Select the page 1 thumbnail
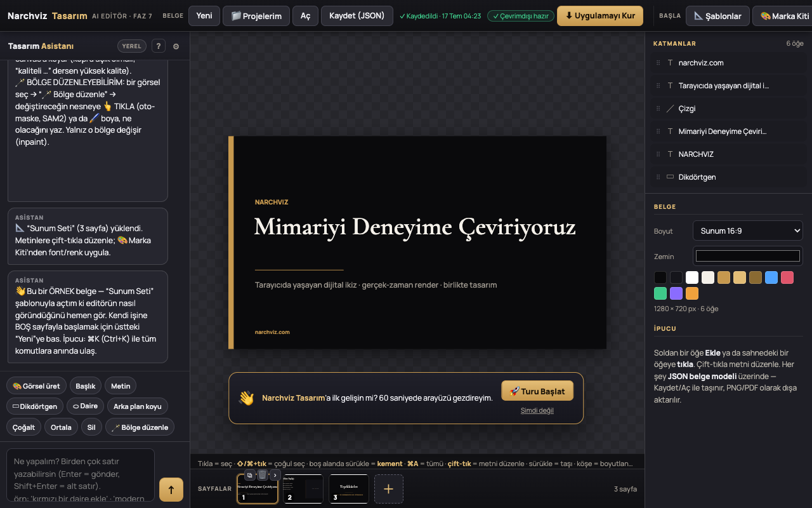Screen dimensions: 812x508 pyautogui.click(x=258, y=489)
